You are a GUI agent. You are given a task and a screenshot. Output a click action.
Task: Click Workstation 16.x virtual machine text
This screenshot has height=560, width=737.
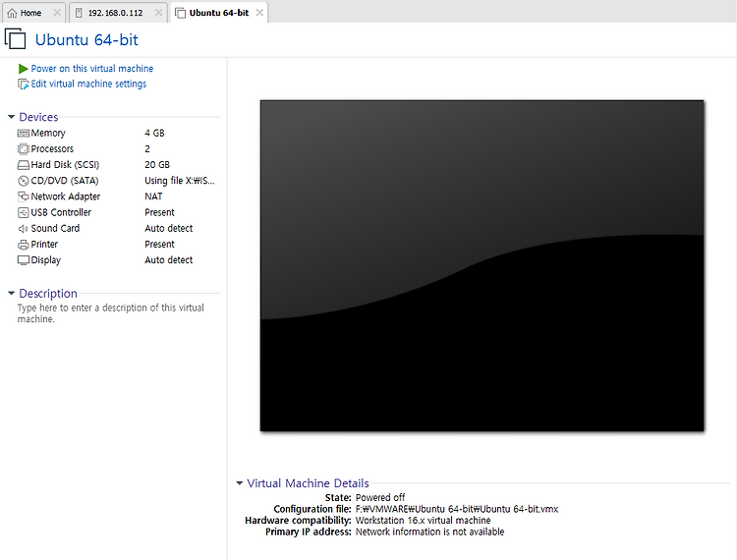coord(423,521)
